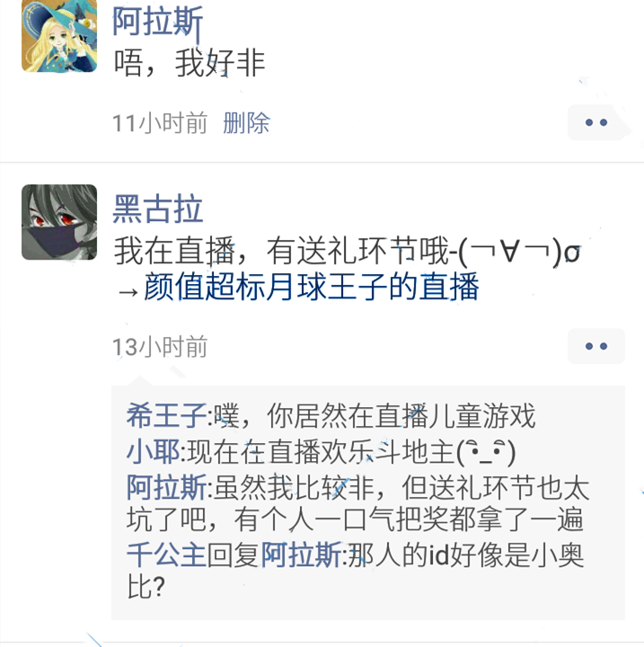Tap 阿拉斯 mention after 回复
This screenshot has width=644, height=647.
coord(301,555)
